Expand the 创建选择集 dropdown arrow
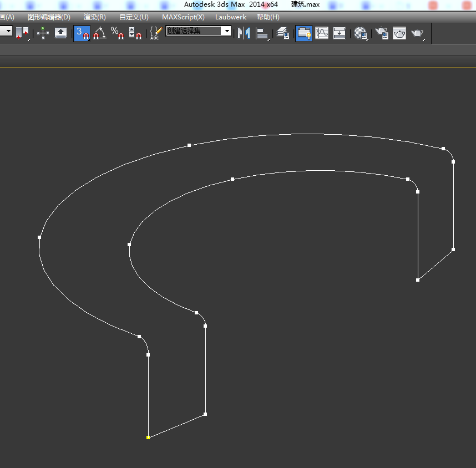This screenshot has width=476, height=468. [x=227, y=31]
